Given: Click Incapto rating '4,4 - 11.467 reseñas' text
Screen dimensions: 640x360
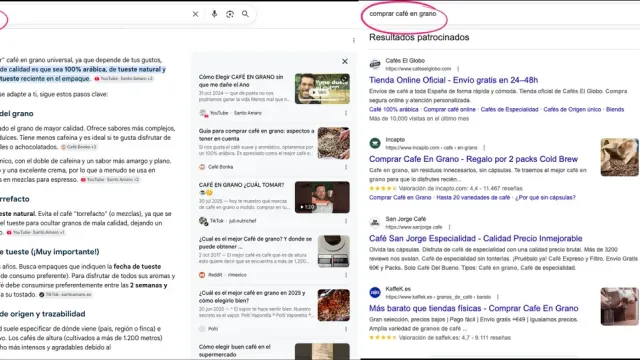Looking at the screenshot, I should click(460, 188).
